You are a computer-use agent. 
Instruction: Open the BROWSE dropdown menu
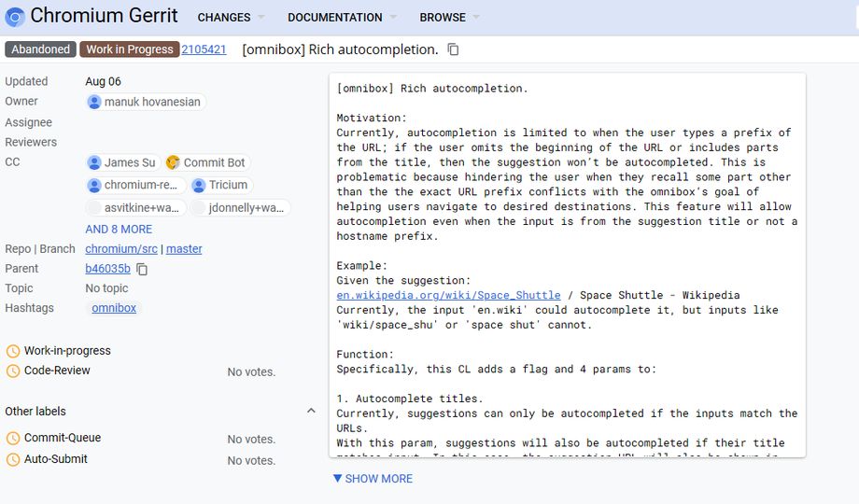(449, 18)
